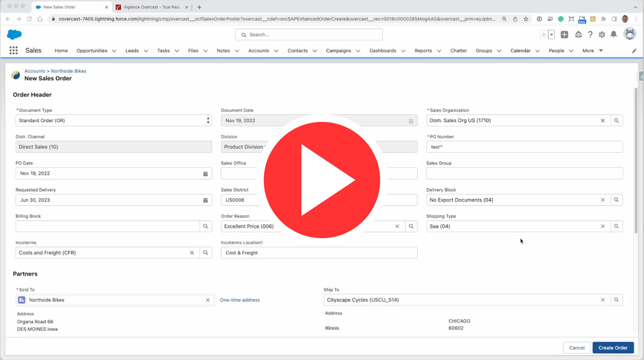Open a new browser tab

pos(199,7)
